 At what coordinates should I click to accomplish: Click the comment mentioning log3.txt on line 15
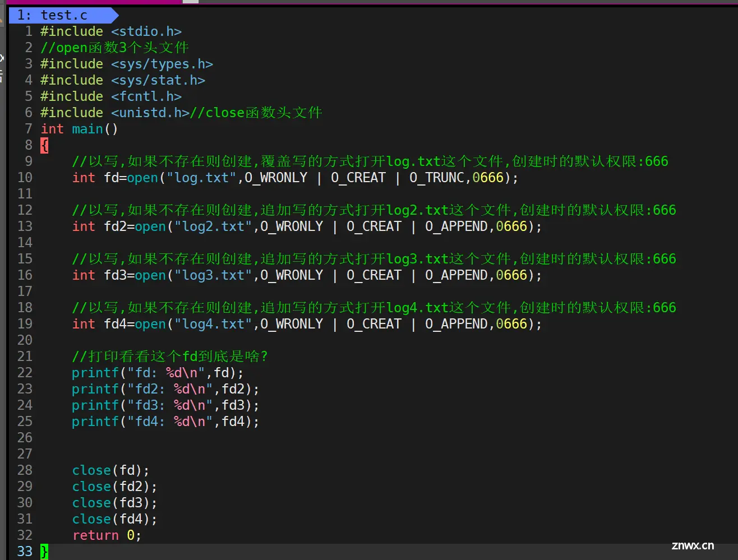374,259
